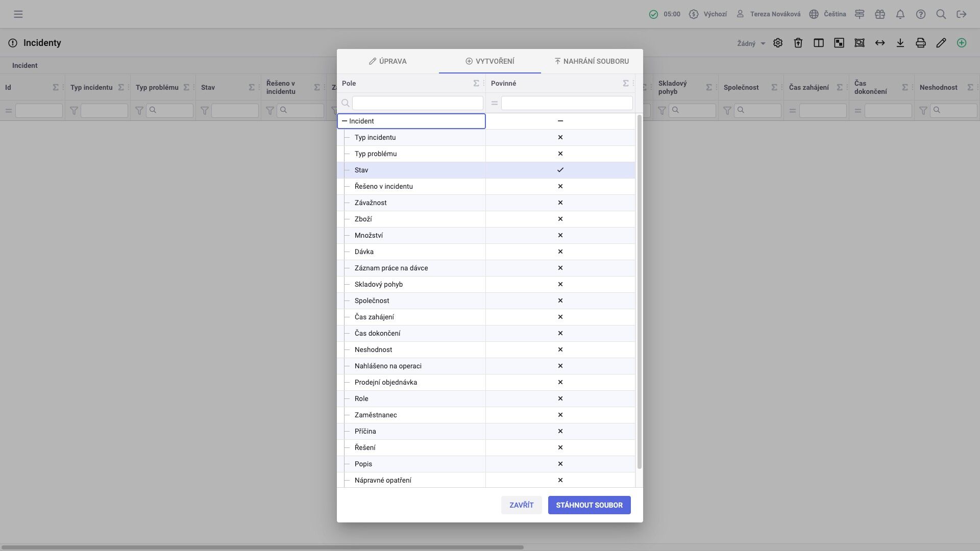Toggle required mark for Stav row
The image size is (980, 551).
560,170
